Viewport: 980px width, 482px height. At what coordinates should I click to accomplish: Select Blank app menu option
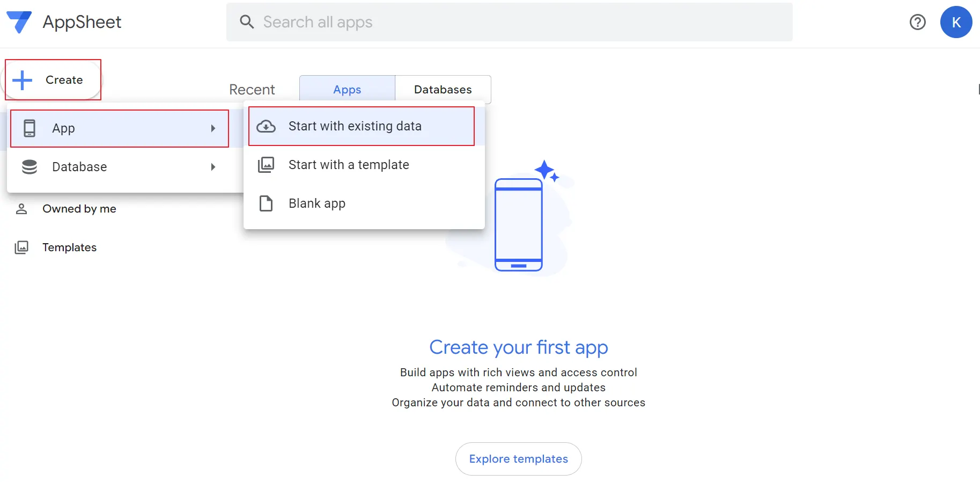pyautogui.click(x=317, y=203)
